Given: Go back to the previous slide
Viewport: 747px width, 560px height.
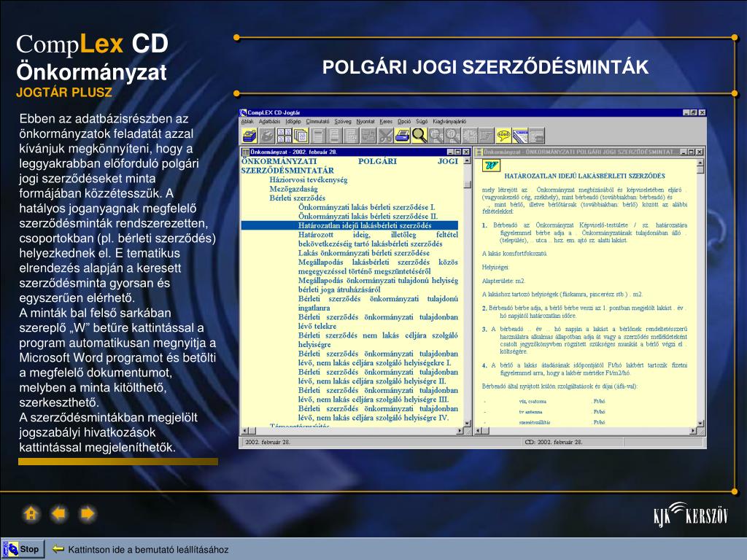Looking at the screenshot, I should (x=59, y=513).
